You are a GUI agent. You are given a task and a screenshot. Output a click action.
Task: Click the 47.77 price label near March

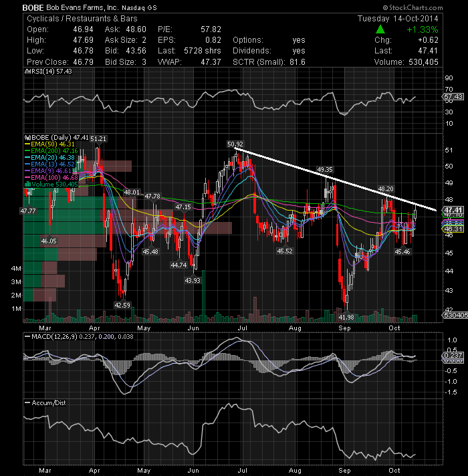pyautogui.click(x=28, y=211)
